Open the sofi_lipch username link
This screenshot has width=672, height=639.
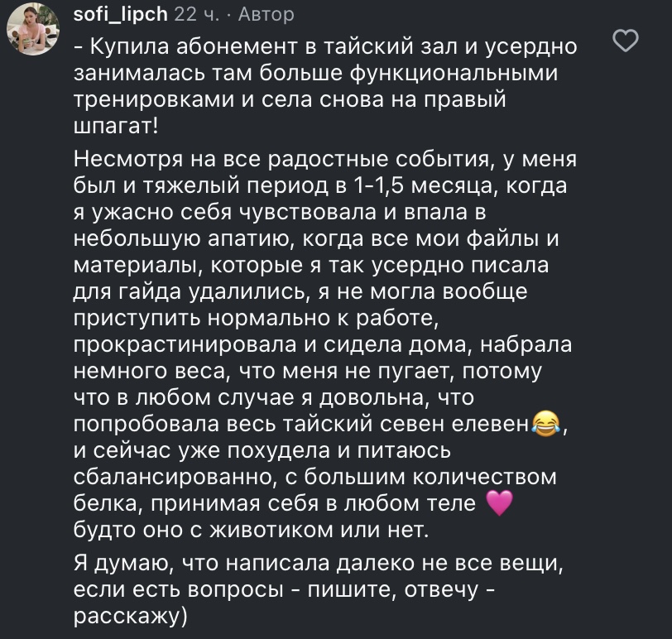point(121,15)
